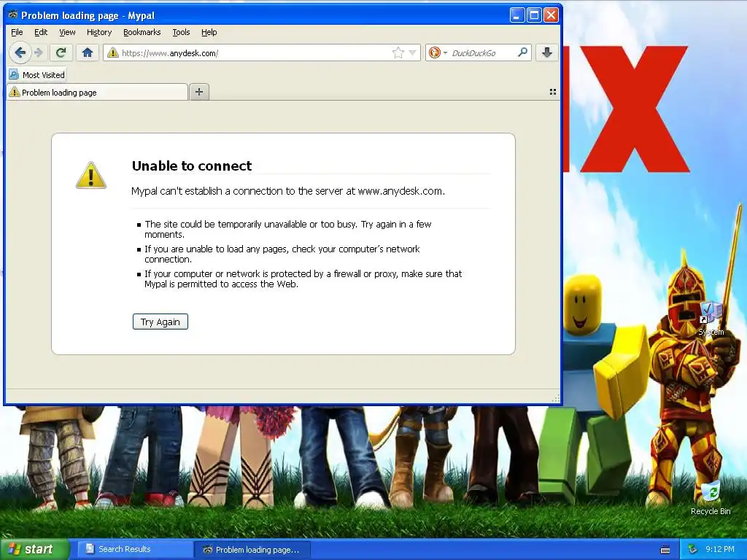The image size is (747, 560).
Task: Click the search magnifier icon in search box
Action: 522,52
